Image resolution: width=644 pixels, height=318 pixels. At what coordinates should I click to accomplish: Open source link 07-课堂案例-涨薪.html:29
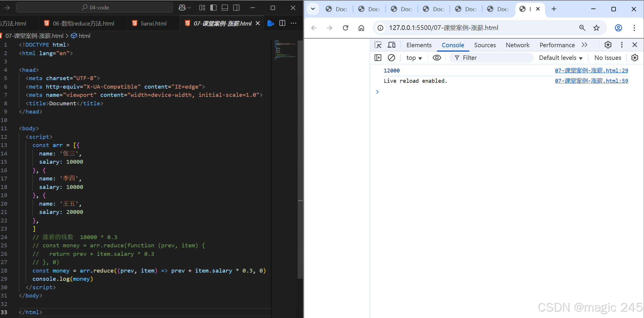[591, 70]
